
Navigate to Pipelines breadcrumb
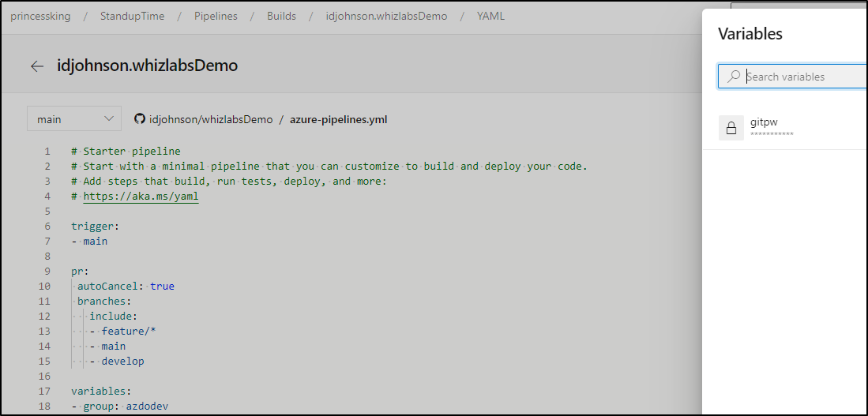pyautogui.click(x=216, y=16)
